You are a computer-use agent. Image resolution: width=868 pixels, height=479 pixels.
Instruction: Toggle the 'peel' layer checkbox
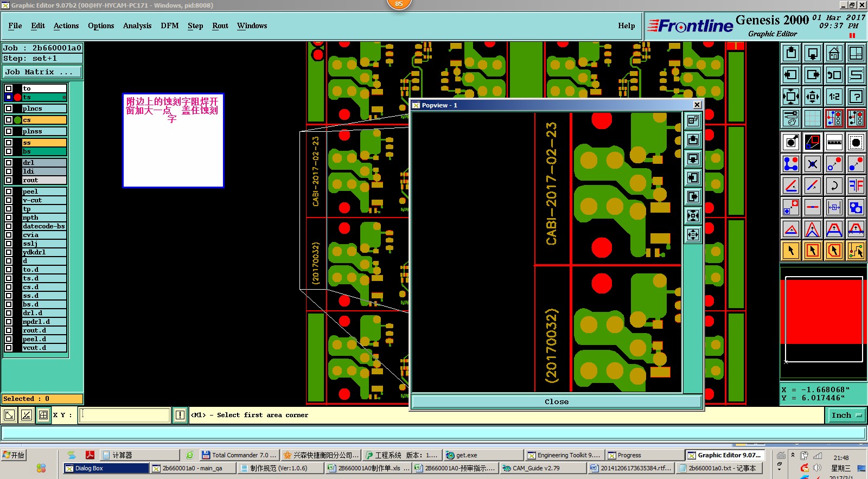9,191
